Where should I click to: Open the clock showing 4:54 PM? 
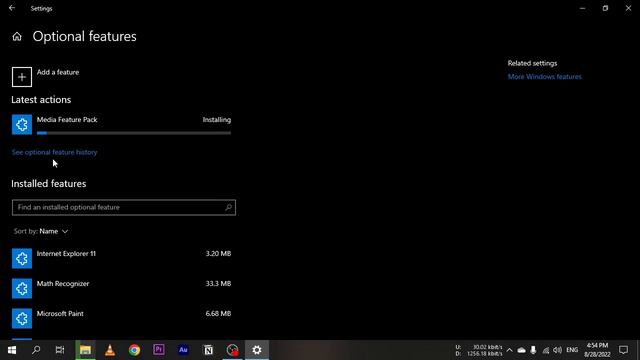[597, 350]
